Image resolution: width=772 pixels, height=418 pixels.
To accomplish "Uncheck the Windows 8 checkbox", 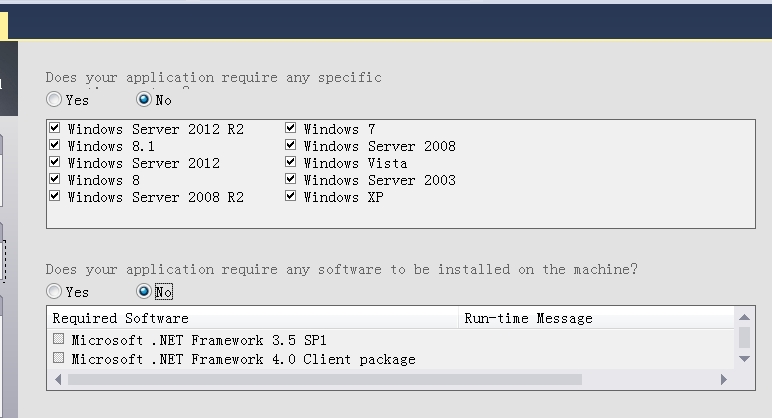I will [55, 179].
